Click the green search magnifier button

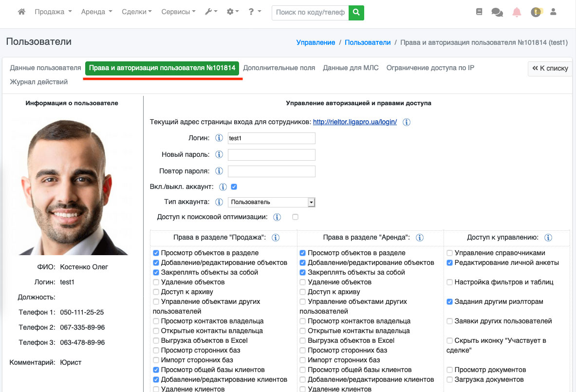(356, 13)
